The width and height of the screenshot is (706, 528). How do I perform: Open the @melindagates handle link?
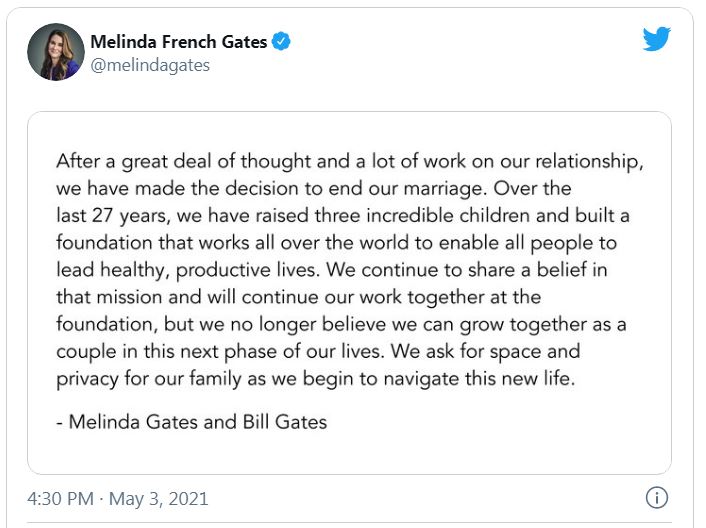coord(150,65)
